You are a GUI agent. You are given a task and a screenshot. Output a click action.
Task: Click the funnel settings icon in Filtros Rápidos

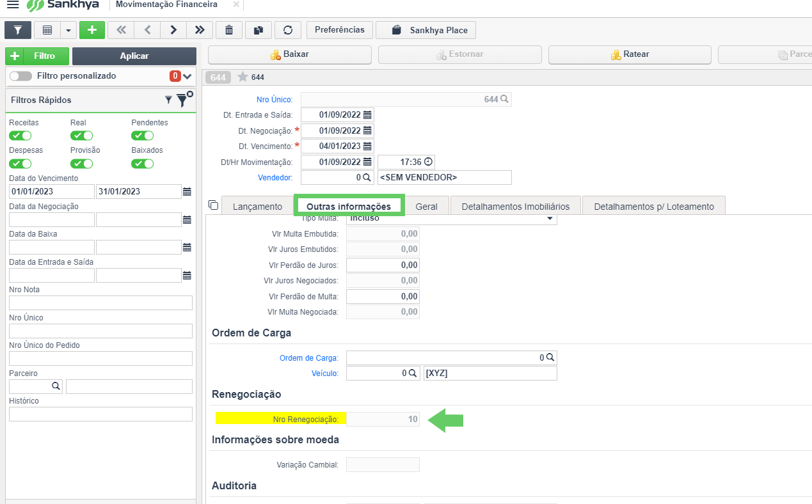point(184,99)
